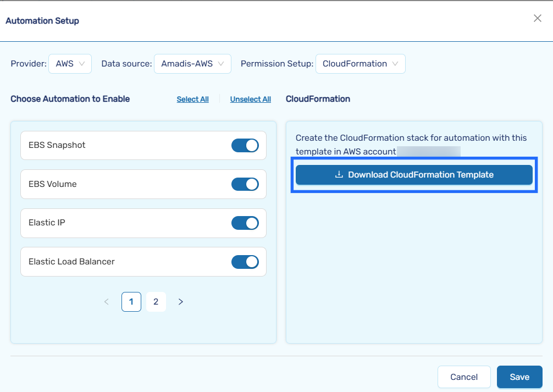Select page 1 in pagination

tap(131, 302)
